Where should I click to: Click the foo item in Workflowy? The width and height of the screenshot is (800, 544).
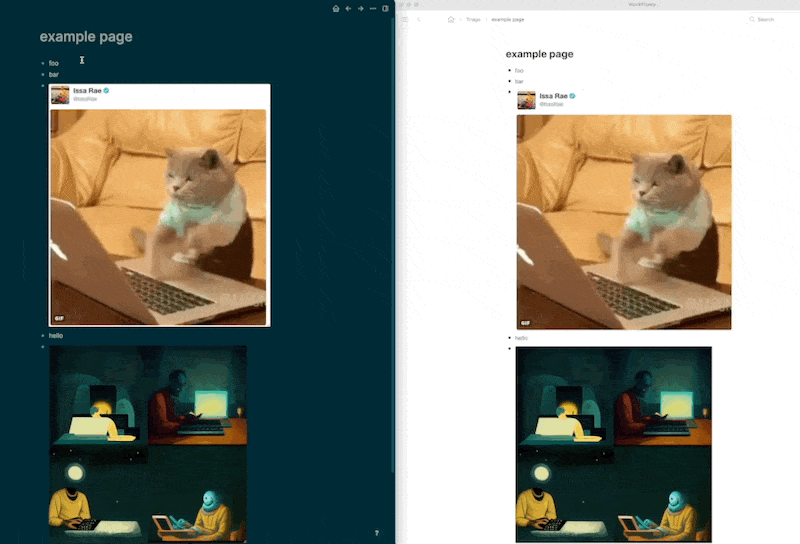tap(519, 70)
